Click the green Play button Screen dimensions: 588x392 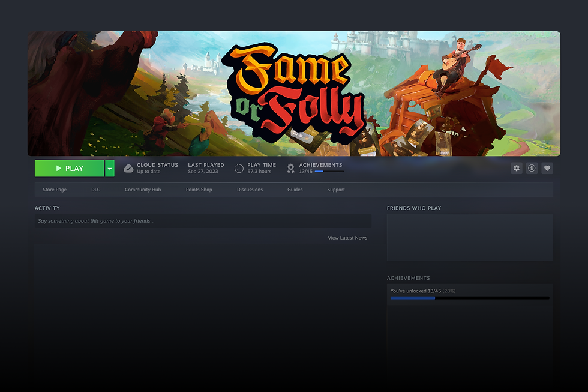[x=70, y=169]
